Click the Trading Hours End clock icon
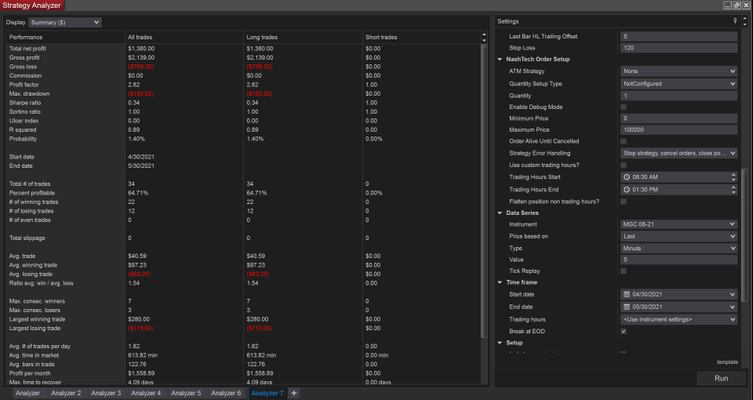The height and width of the screenshot is (400, 753). click(x=626, y=189)
